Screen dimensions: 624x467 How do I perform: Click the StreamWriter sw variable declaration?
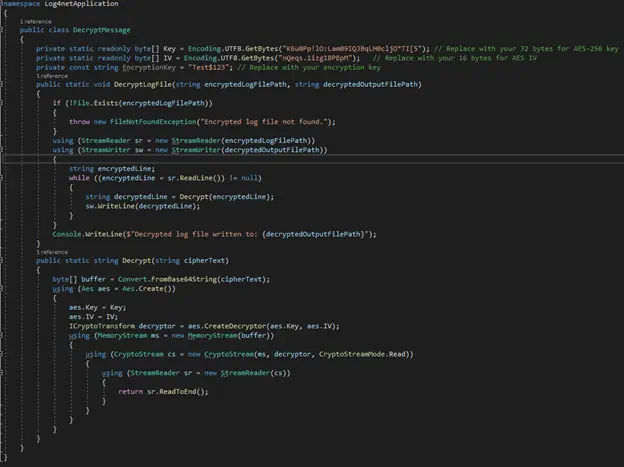point(112,150)
